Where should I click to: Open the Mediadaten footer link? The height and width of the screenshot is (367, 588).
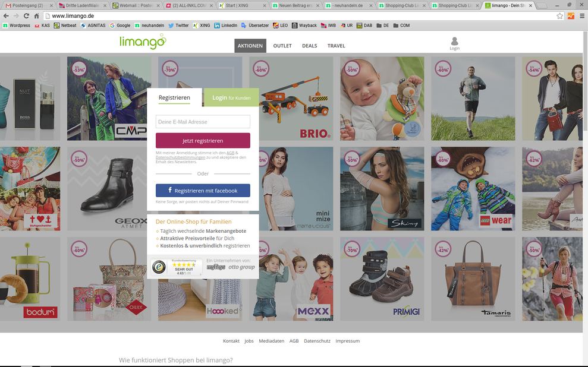point(272,341)
